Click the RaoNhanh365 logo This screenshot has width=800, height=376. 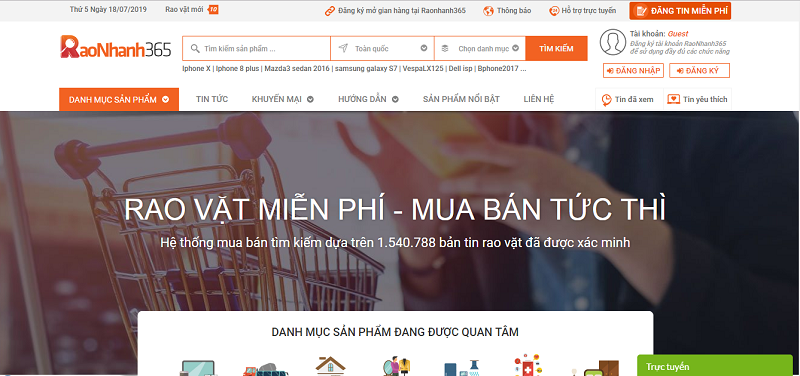[x=115, y=47]
